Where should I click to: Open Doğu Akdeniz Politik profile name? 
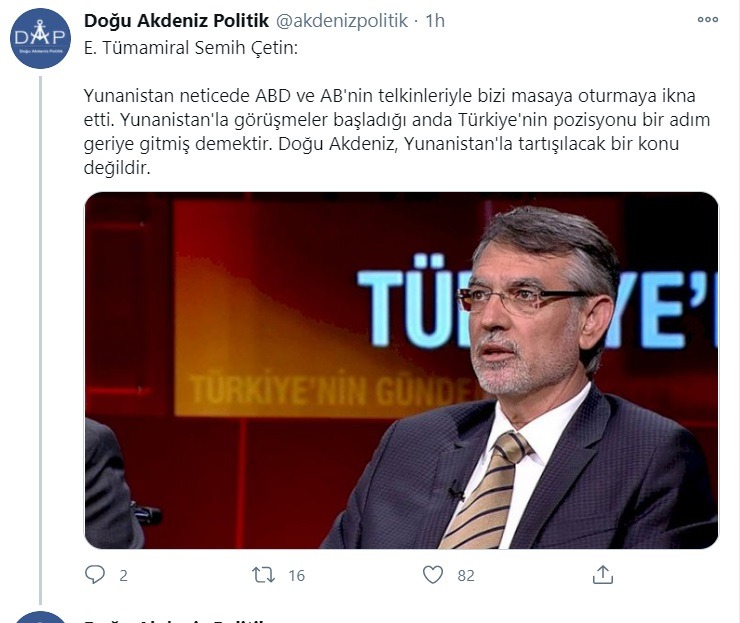click(x=177, y=20)
